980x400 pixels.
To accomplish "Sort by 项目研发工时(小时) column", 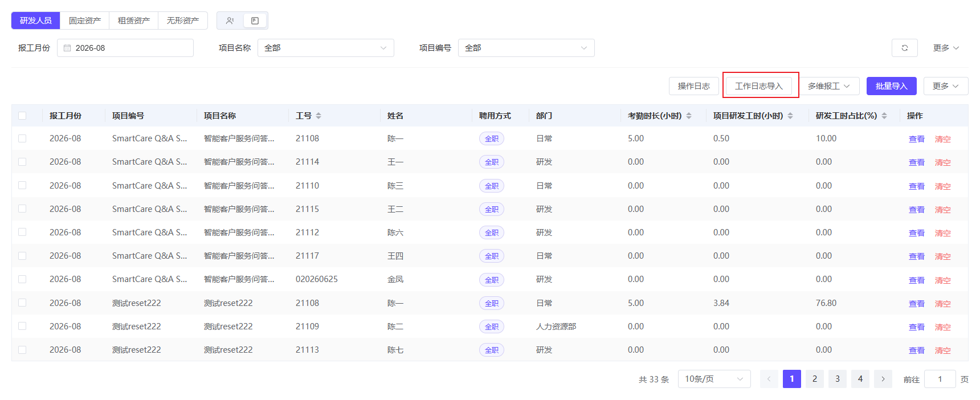I will 790,116.
